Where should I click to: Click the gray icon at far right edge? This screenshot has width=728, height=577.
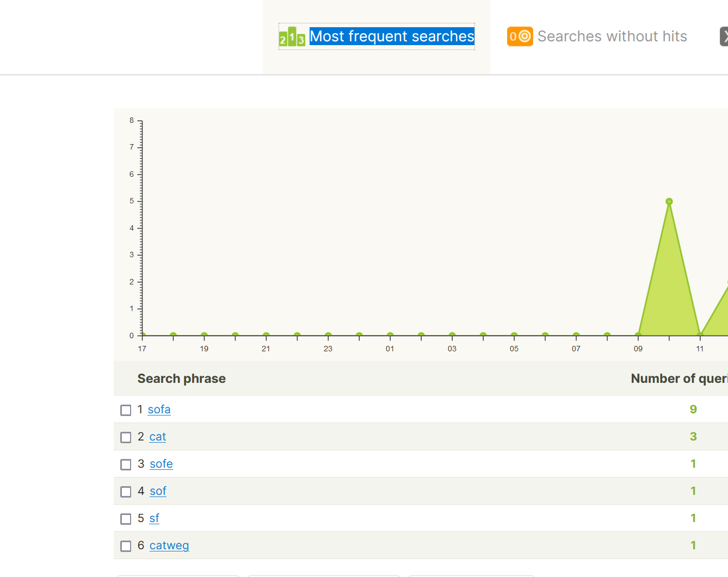(724, 36)
